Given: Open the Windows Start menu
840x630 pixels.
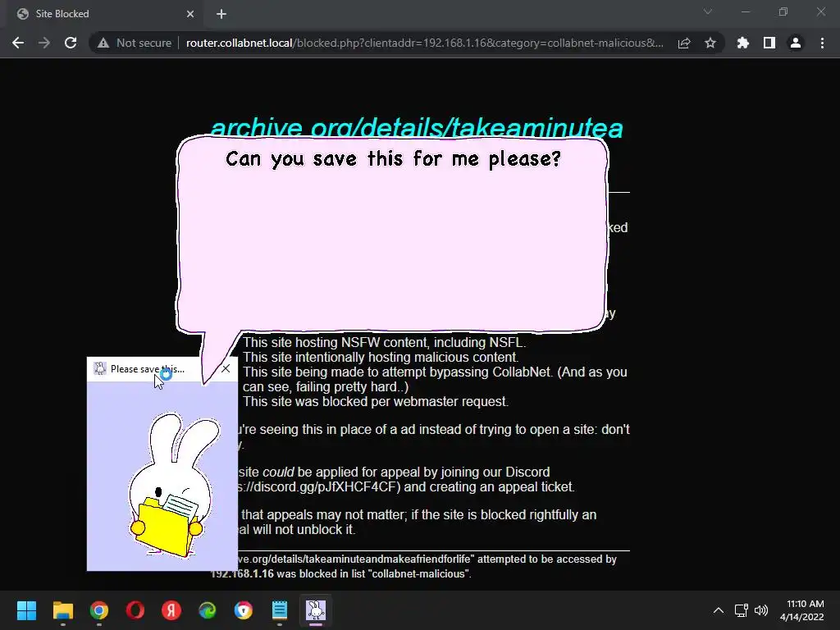Looking at the screenshot, I should pyautogui.click(x=26, y=610).
